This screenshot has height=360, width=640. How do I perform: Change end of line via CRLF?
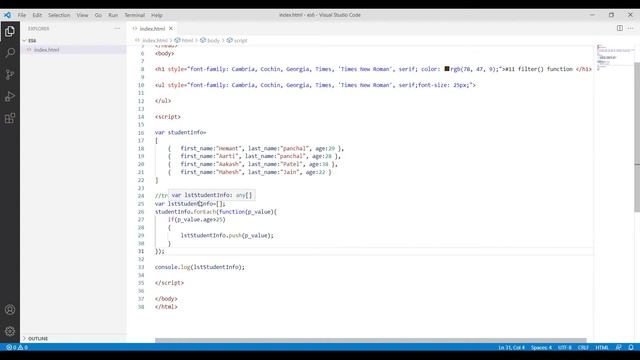(583, 347)
